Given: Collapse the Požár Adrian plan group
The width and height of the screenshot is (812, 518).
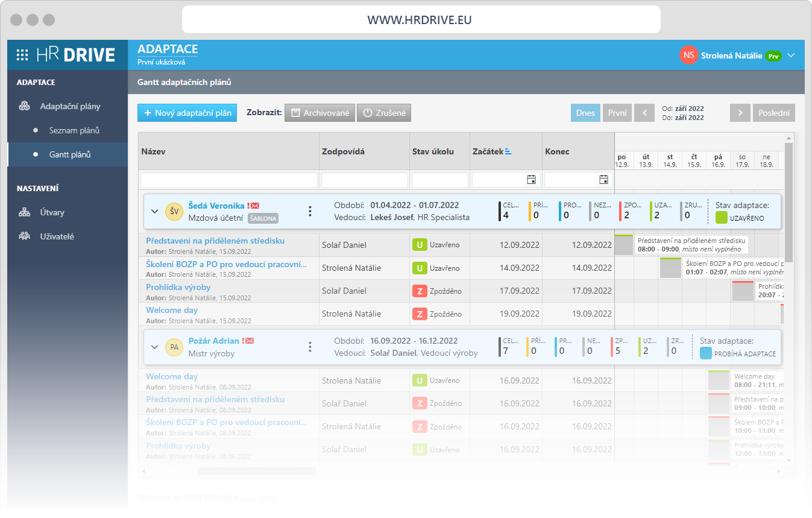Looking at the screenshot, I should pyautogui.click(x=154, y=347).
